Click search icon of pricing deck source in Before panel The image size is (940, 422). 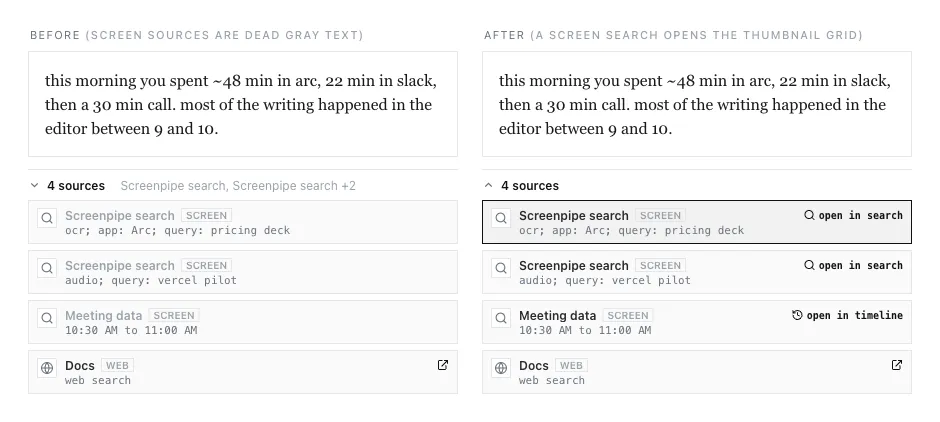47,218
